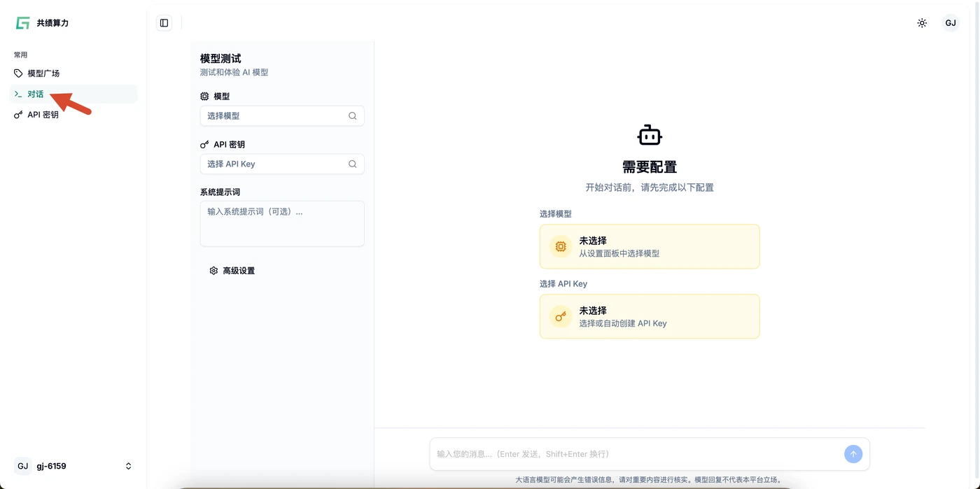
Task: Open the GJ avatar menu at top right
Action: [x=951, y=23]
